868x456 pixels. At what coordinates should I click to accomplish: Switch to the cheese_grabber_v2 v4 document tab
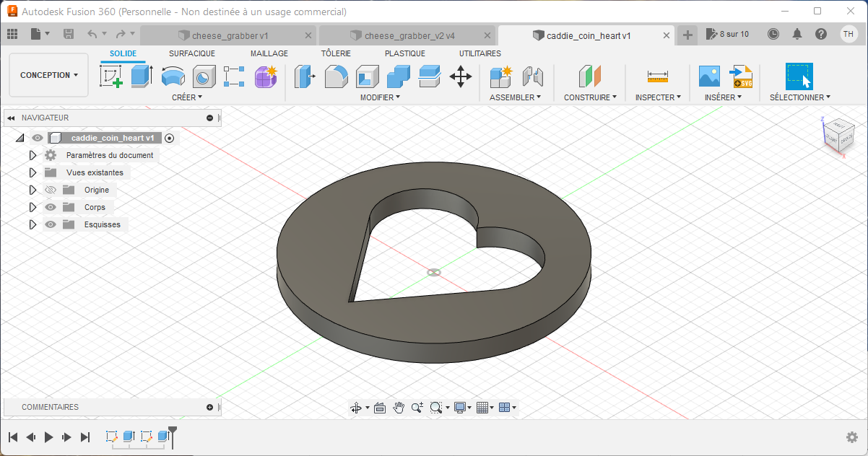(x=409, y=35)
